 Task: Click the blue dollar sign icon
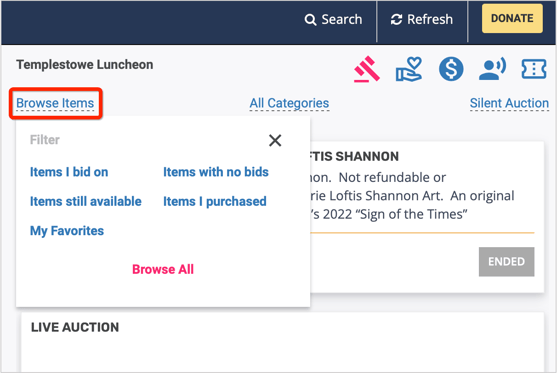pos(451,69)
